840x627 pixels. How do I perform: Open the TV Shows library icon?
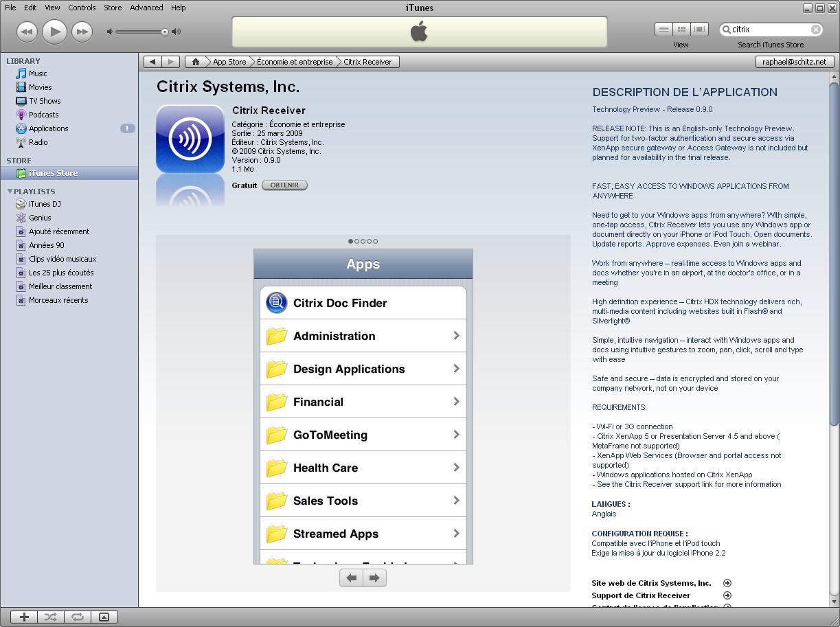[21, 101]
